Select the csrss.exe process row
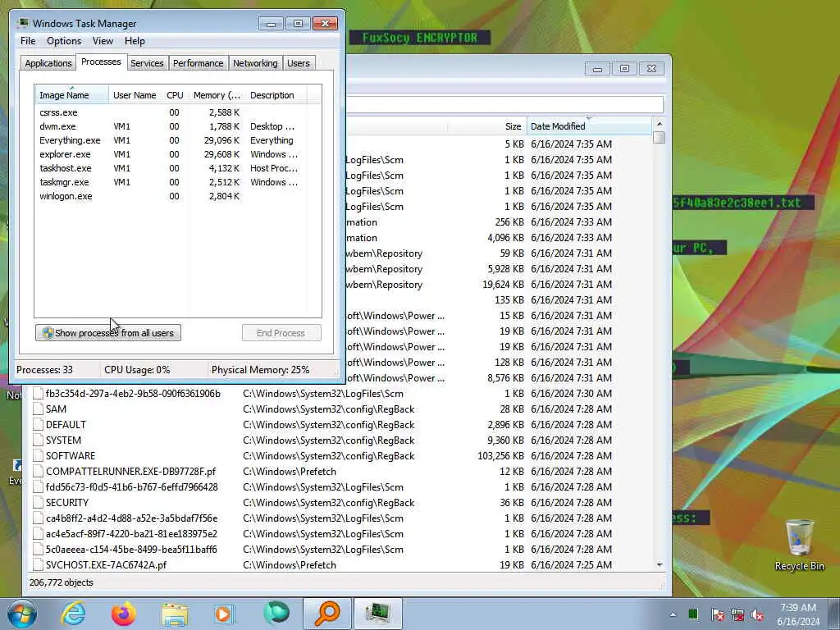 178,112
